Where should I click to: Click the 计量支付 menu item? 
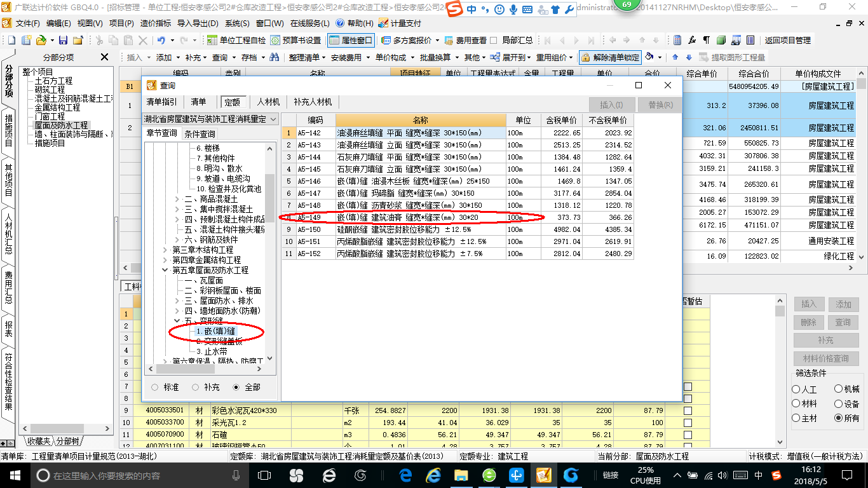(400, 23)
